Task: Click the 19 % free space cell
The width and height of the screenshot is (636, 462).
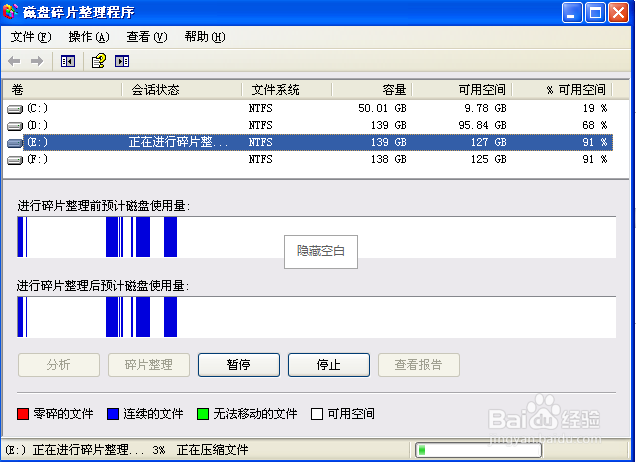Action: pos(595,108)
